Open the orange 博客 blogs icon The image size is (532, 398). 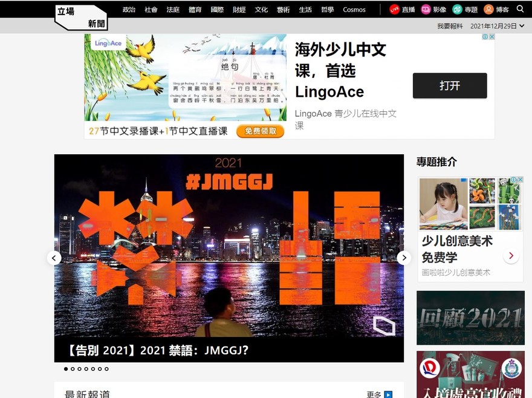tap(490, 9)
